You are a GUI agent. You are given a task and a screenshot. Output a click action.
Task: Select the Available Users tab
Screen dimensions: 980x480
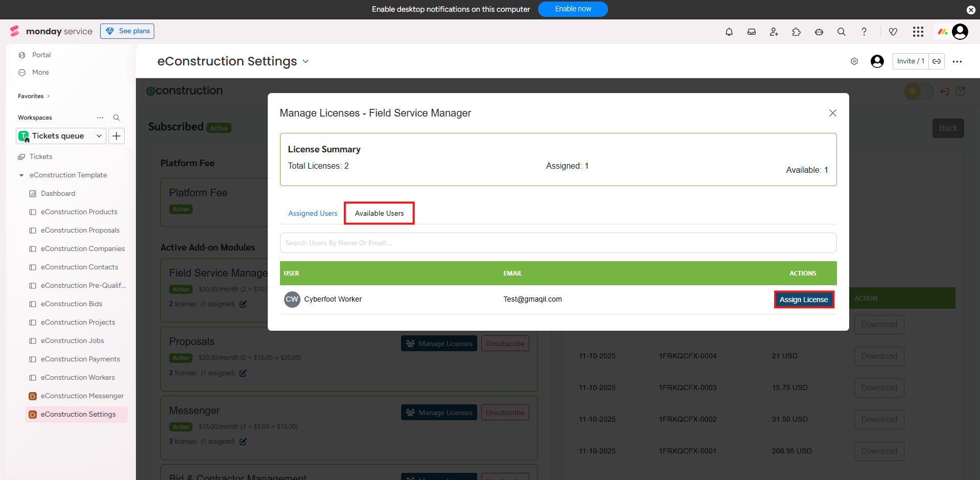pos(379,213)
